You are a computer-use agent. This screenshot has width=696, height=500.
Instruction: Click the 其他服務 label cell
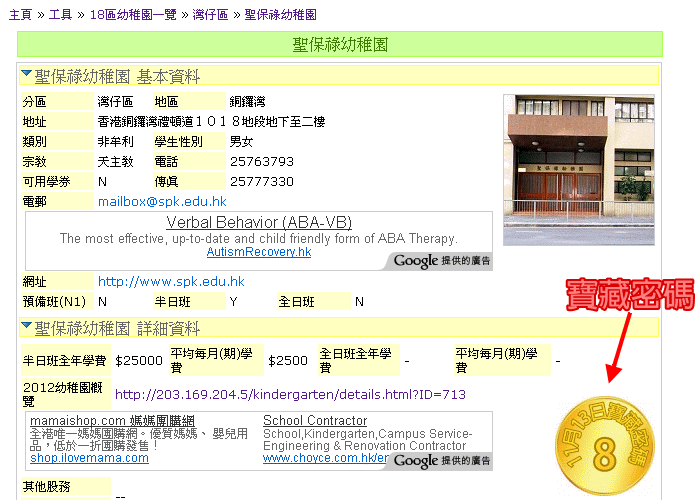[66, 487]
